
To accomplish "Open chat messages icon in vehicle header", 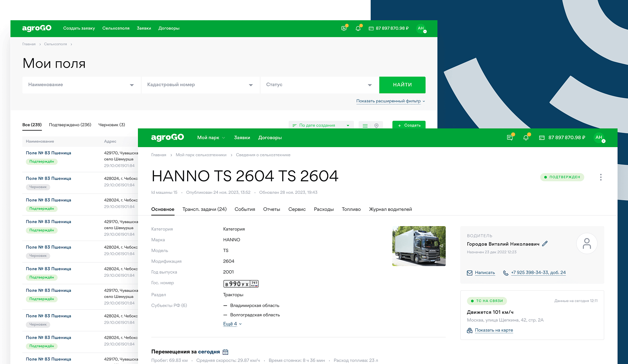I will pos(510,138).
